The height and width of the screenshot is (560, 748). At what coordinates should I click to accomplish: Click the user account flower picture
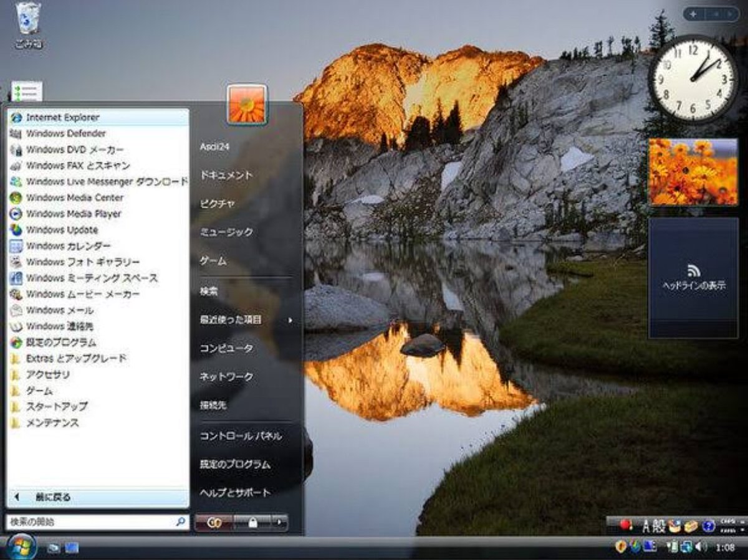click(247, 103)
